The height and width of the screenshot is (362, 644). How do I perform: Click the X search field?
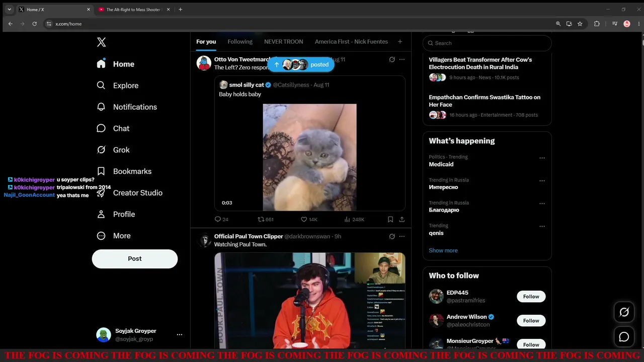click(x=487, y=43)
